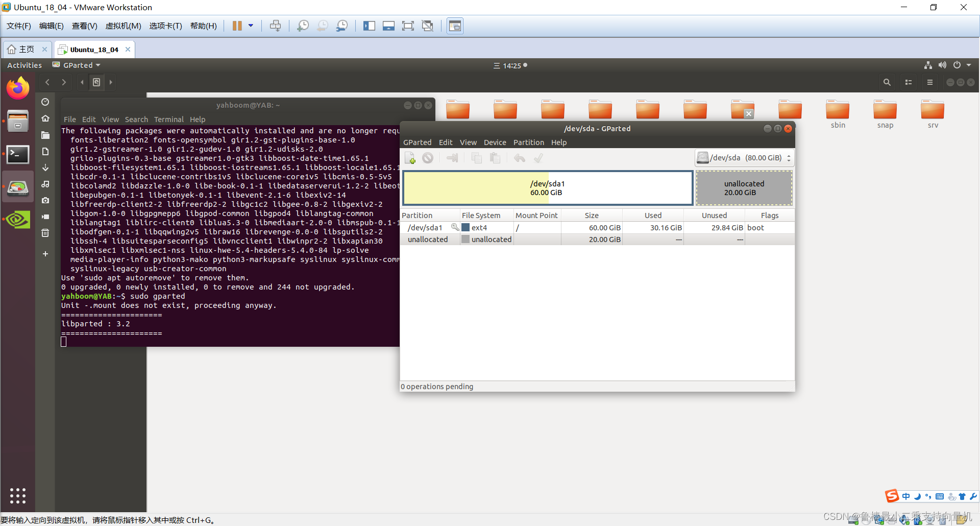Viewport: 980px width, 526px height.
Task: Click the Flags column header
Action: [770, 216]
